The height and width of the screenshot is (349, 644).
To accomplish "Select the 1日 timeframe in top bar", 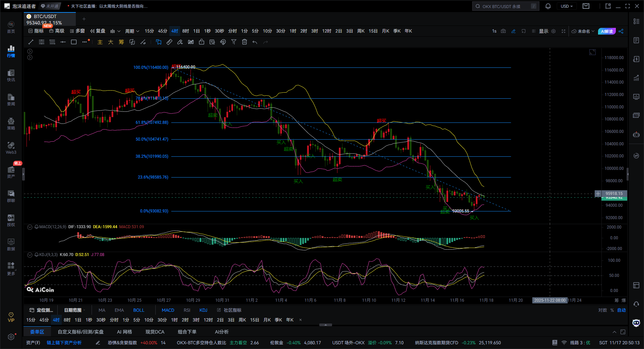I will coord(197,31).
